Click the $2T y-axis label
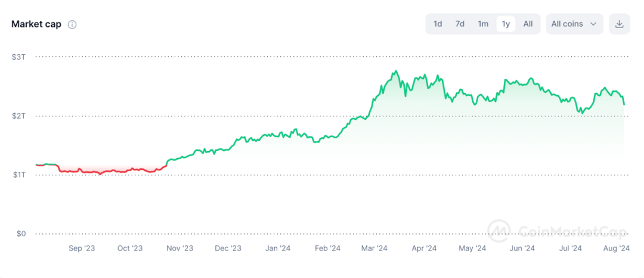 (x=18, y=116)
